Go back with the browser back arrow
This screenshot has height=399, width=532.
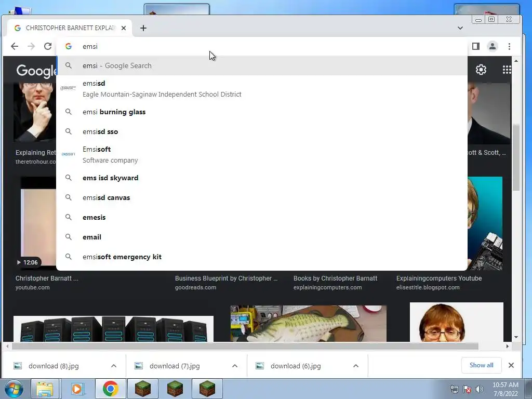[x=14, y=46]
